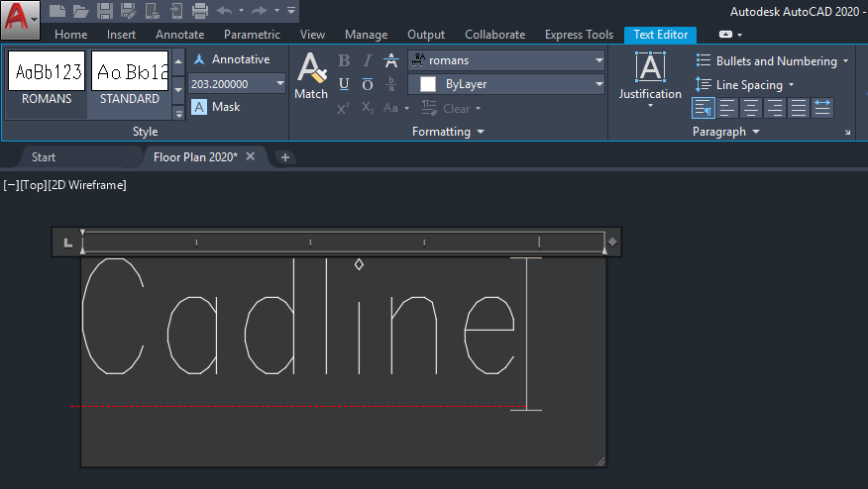
Task: Customize the Quick Access Toolbar
Action: (291, 11)
